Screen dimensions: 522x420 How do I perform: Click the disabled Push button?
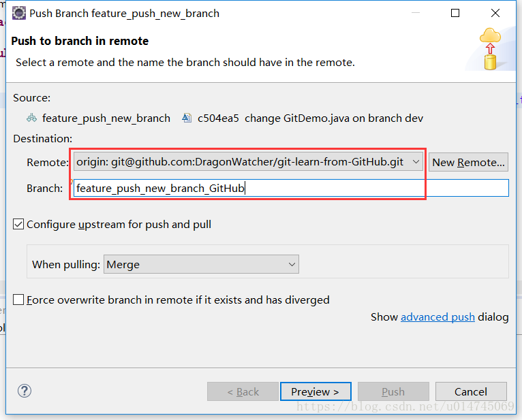pos(393,391)
